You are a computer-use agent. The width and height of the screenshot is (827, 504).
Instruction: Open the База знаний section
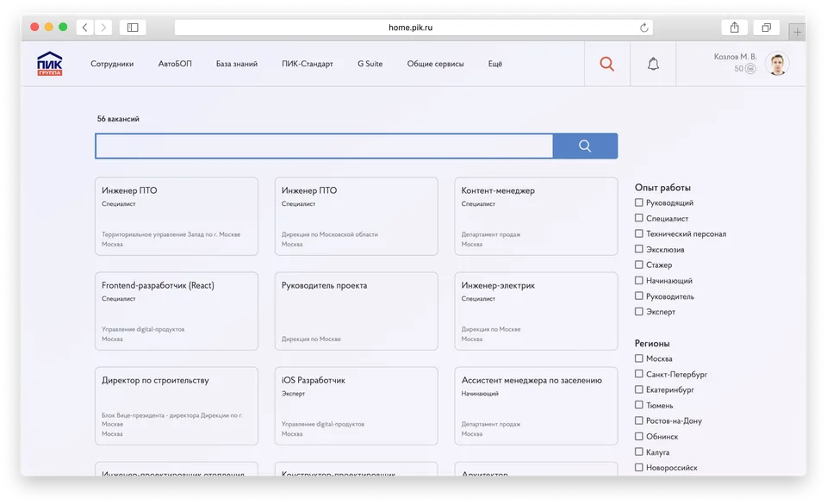[238, 63]
